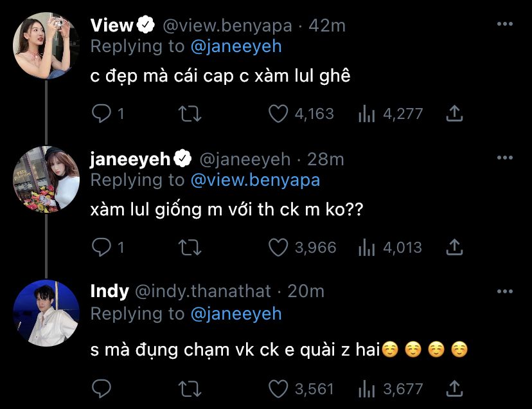
Task: Reply to janeeyeh's tweet
Action: tap(103, 247)
